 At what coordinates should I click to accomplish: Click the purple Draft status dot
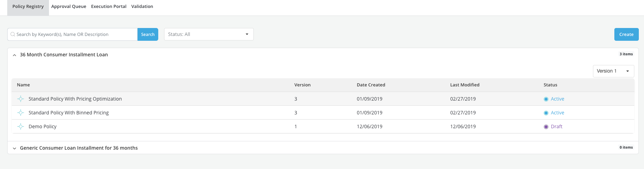(x=546, y=127)
